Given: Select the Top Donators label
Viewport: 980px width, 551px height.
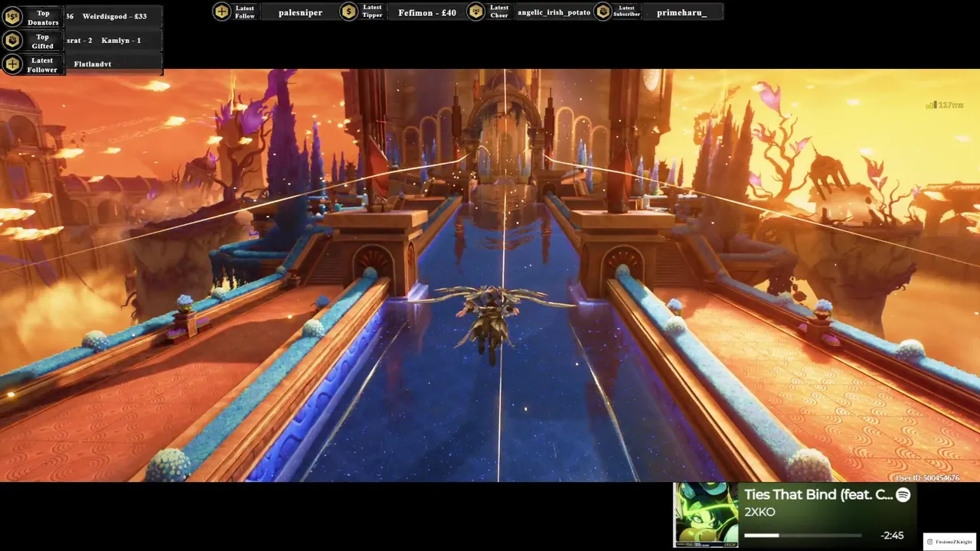Looking at the screenshot, I should tap(43, 18).
